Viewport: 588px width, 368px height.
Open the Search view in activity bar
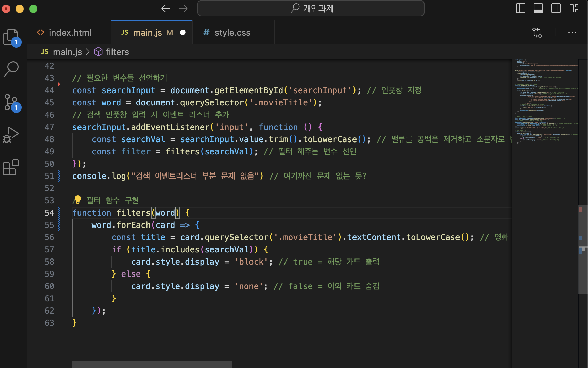11,69
